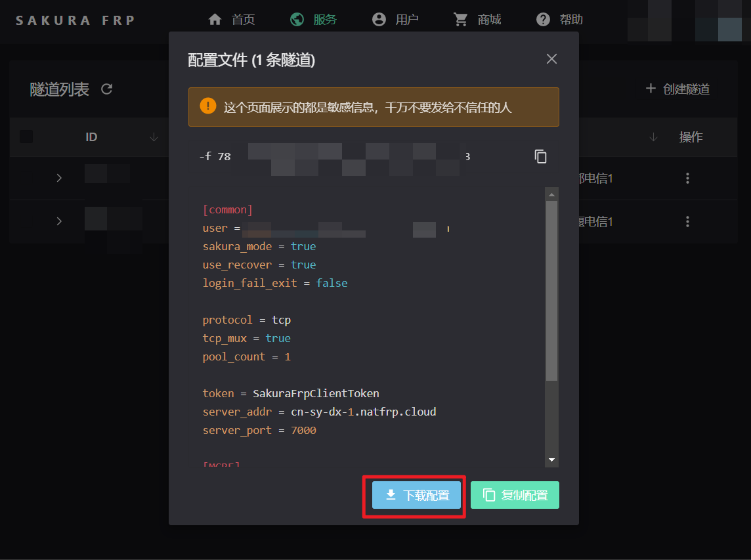Click the SAKURA FRP logo

click(x=74, y=19)
